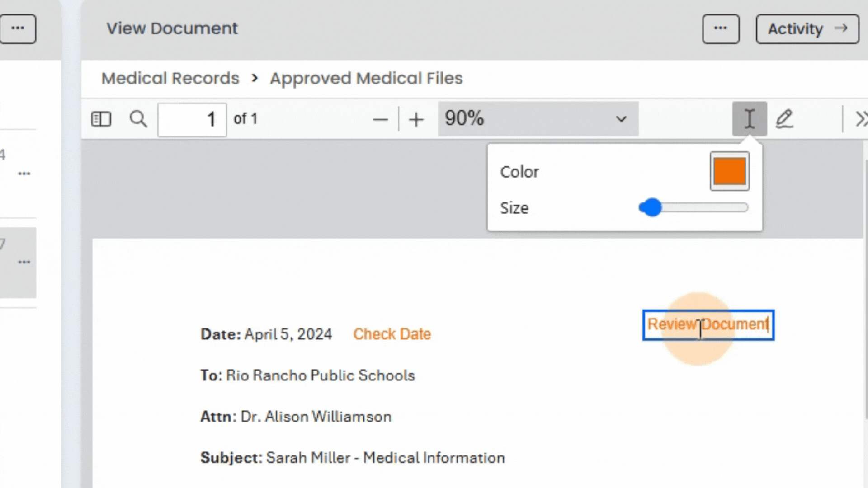Open the top-left panel menu
This screenshot has height=488, width=868.
coord(18,28)
